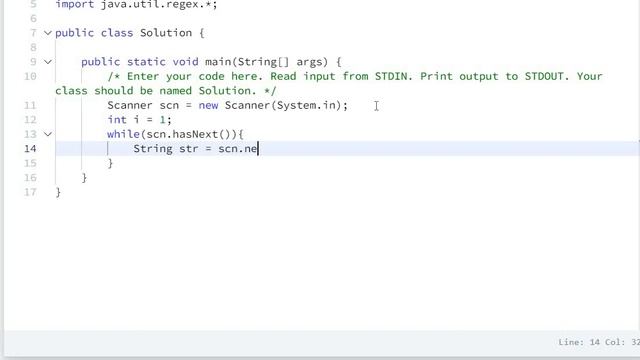Click closing brace on line 16
The image size is (640, 360).
tap(84, 178)
